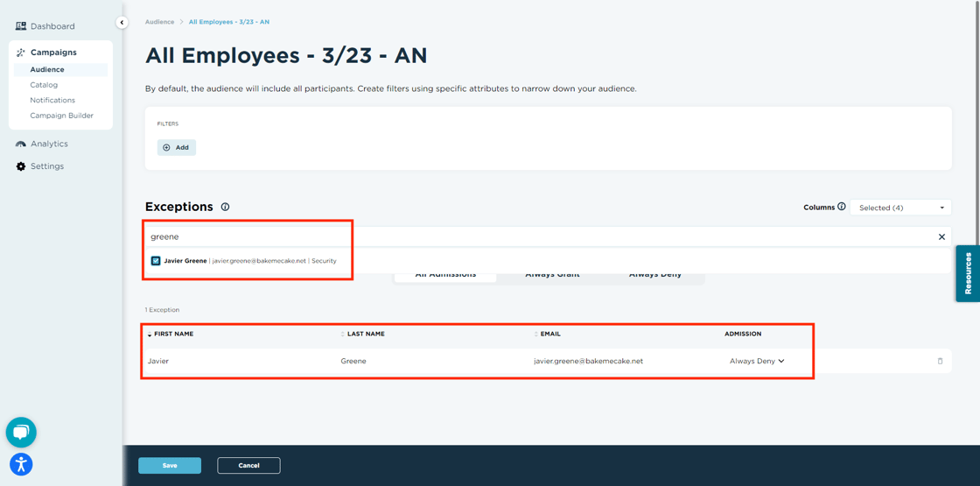The image size is (980, 486).
Task: Click the Dashboard icon in sidebar
Action: (x=21, y=26)
